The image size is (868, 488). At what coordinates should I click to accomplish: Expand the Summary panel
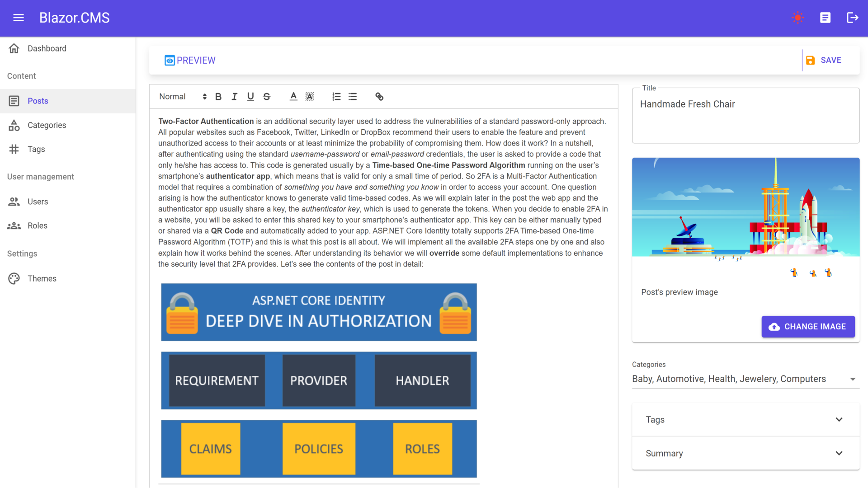745,453
